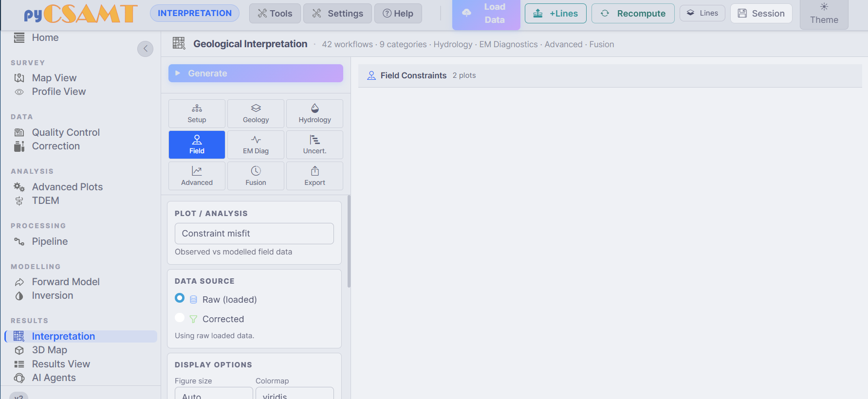Image resolution: width=868 pixels, height=399 pixels.
Task: Open the Help menu
Action: pyautogui.click(x=398, y=14)
